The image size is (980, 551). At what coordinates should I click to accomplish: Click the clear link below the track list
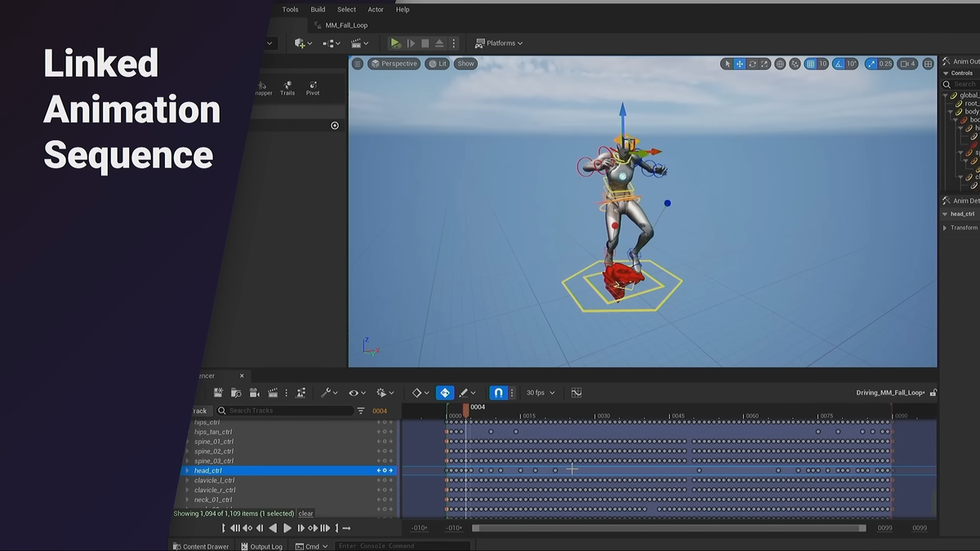click(305, 513)
